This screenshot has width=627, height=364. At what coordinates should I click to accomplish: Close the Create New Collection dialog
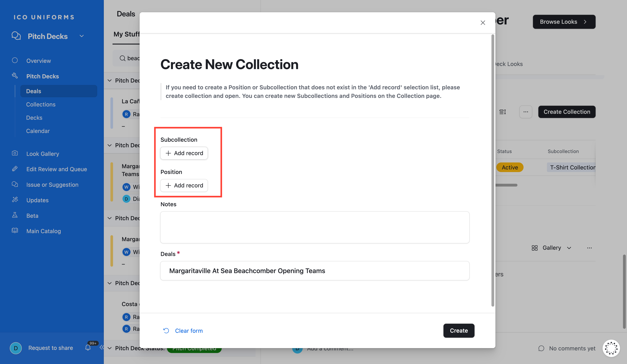pos(483,23)
